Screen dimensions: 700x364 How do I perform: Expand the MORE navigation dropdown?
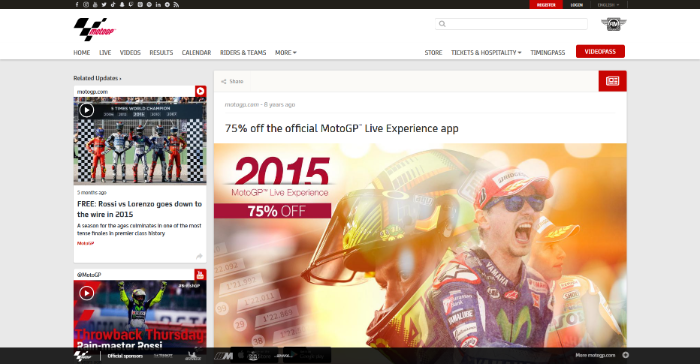coord(286,53)
